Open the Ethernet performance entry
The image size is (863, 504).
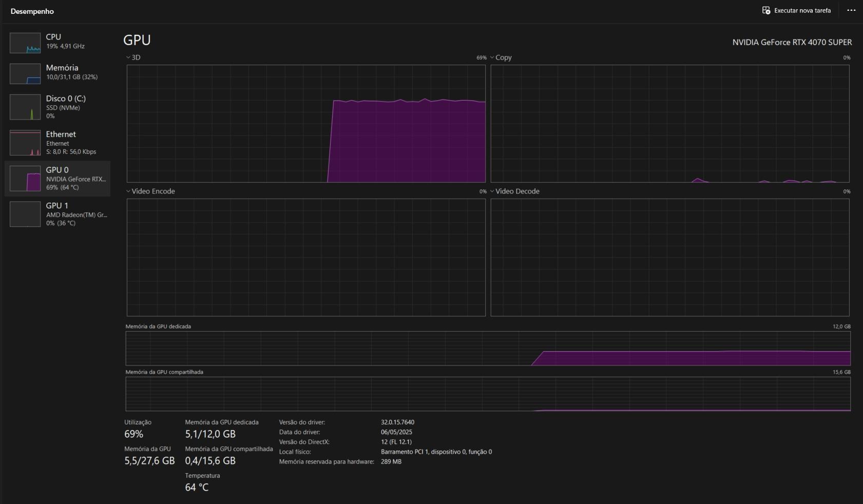(x=57, y=143)
